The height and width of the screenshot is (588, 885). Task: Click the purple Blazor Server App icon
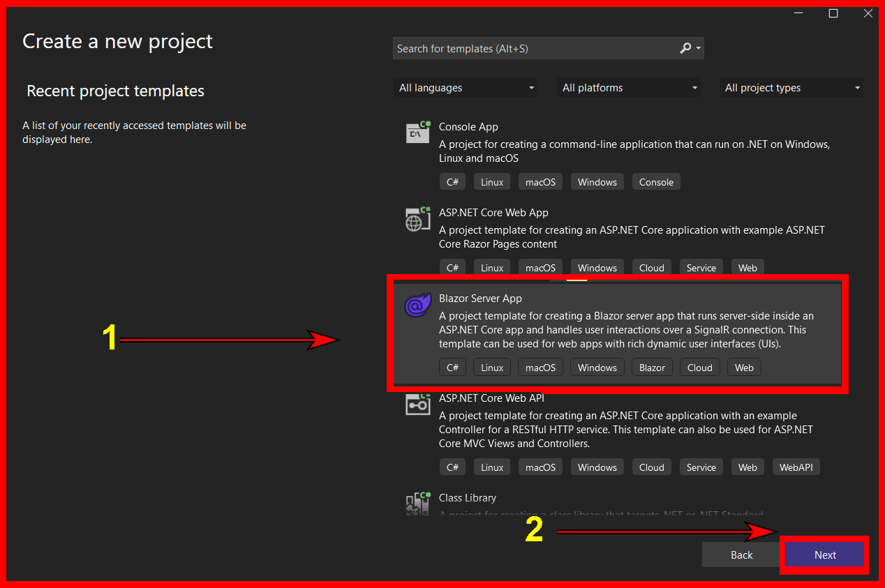pyautogui.click(x=417, y=305)
